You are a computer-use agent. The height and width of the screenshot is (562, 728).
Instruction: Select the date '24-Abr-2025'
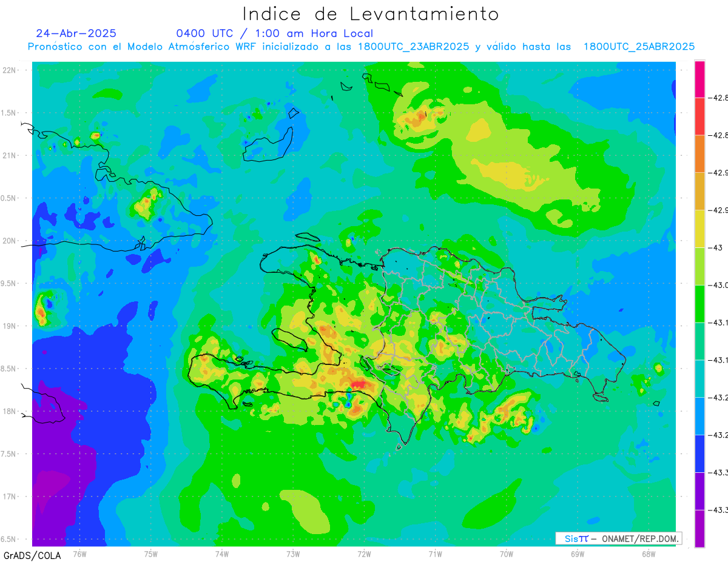pyautogui.click(x=76, y=33)
